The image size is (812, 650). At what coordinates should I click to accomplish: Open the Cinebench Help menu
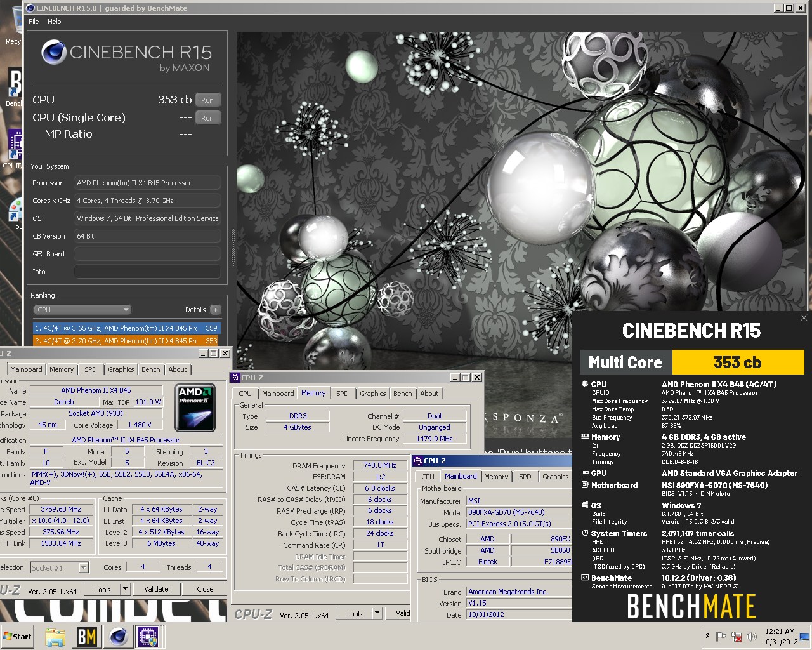click(x=55, y=22)
